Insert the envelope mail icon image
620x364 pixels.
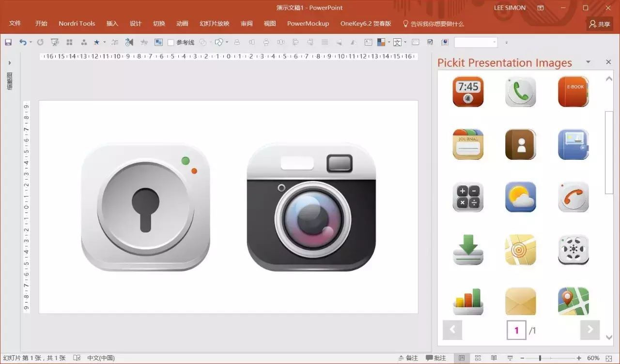click(x=521, y=301)
